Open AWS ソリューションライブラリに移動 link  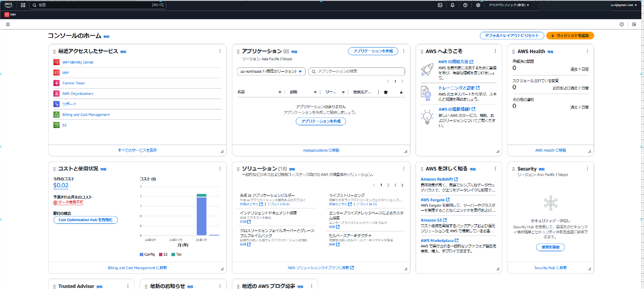pos(321,268)
